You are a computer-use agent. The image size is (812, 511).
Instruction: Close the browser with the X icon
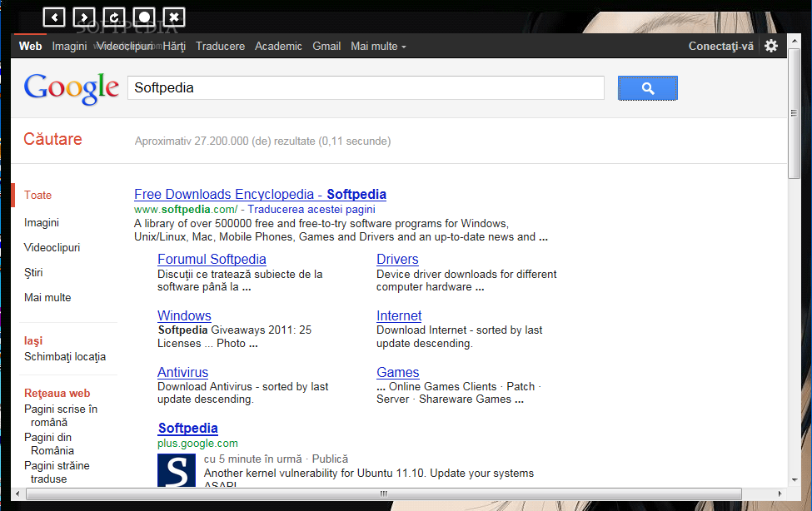click(175, 17)
